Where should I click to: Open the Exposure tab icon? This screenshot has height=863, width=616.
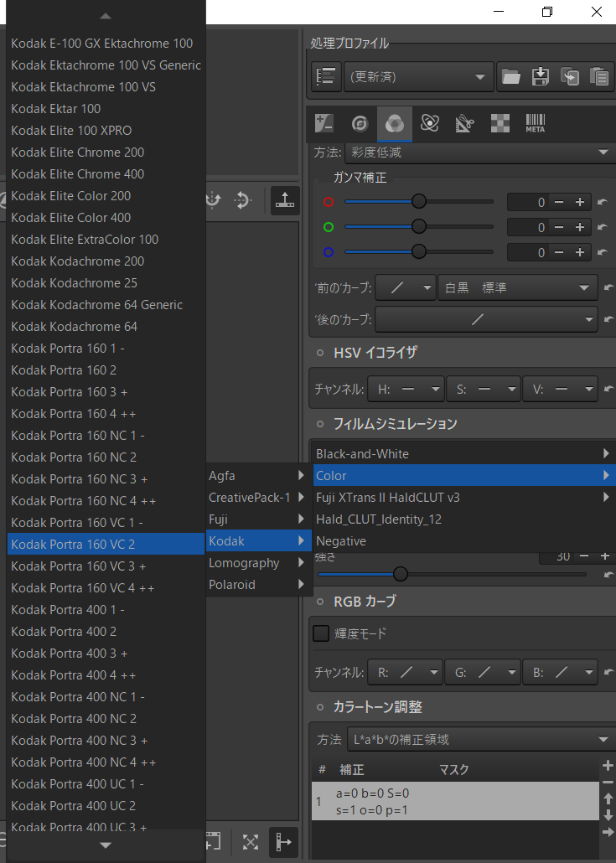(324, 123)
